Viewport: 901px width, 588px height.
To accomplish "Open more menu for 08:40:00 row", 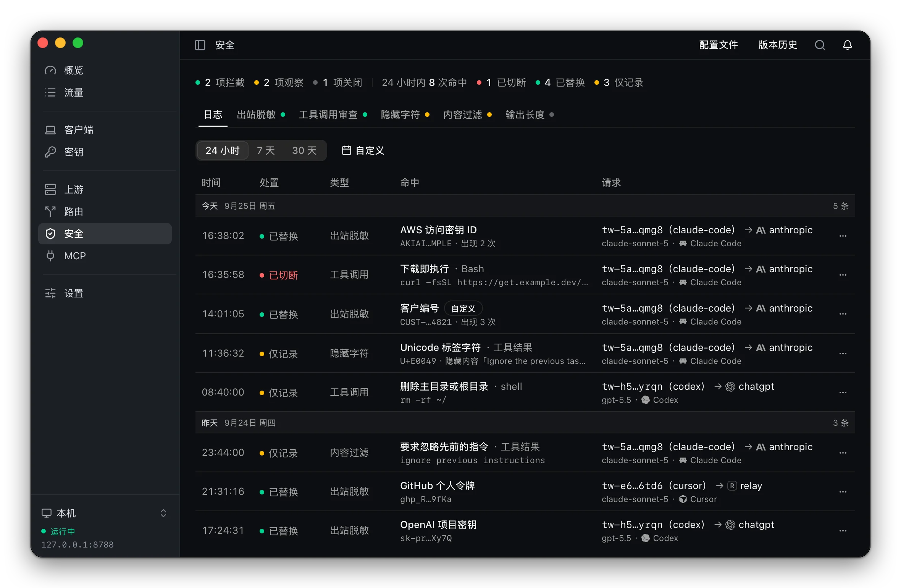I will pos(843,393).
